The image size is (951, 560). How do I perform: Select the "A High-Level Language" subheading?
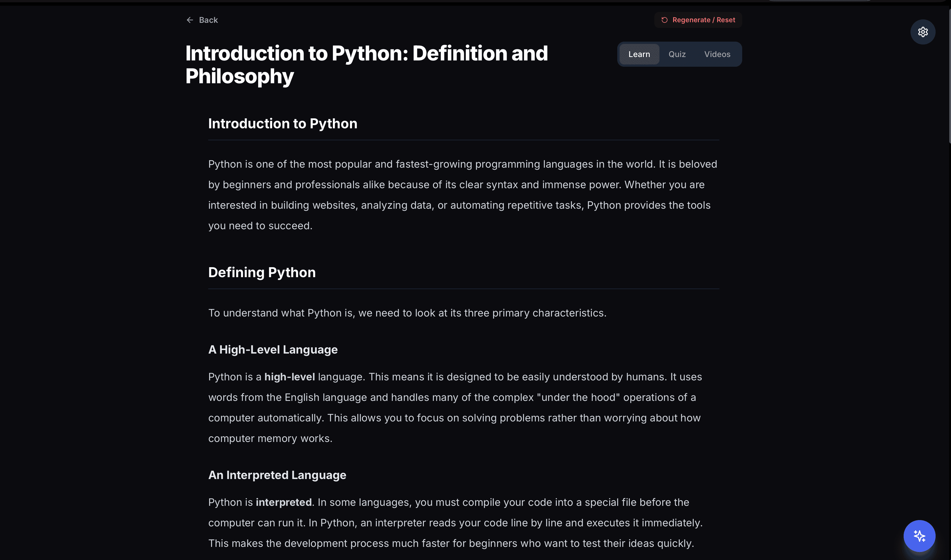[273, 350]
